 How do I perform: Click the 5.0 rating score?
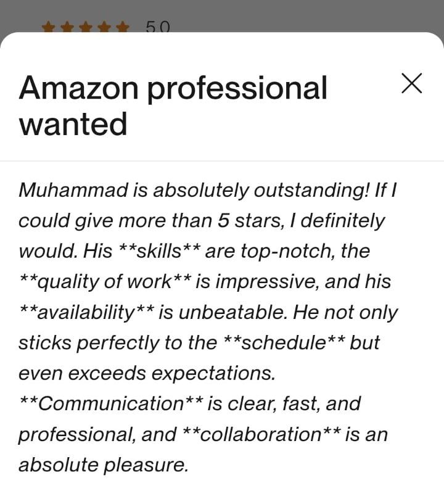pos(157,27)
